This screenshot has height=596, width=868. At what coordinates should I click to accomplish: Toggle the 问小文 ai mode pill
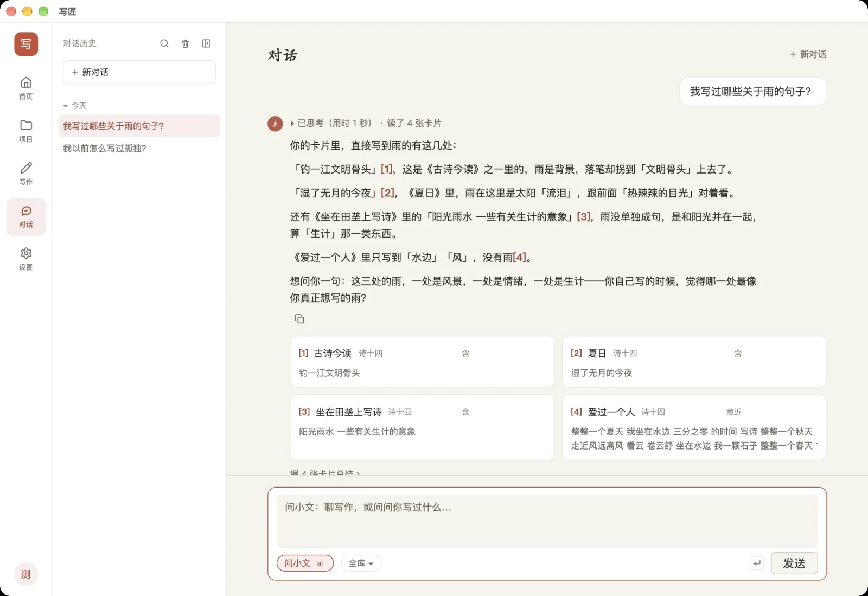(x=305, y=563)
